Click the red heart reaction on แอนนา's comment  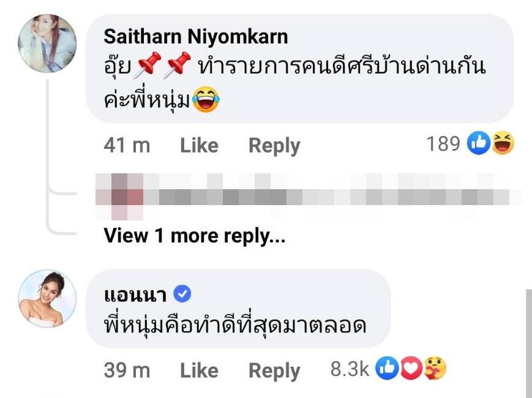pos(412,369)
